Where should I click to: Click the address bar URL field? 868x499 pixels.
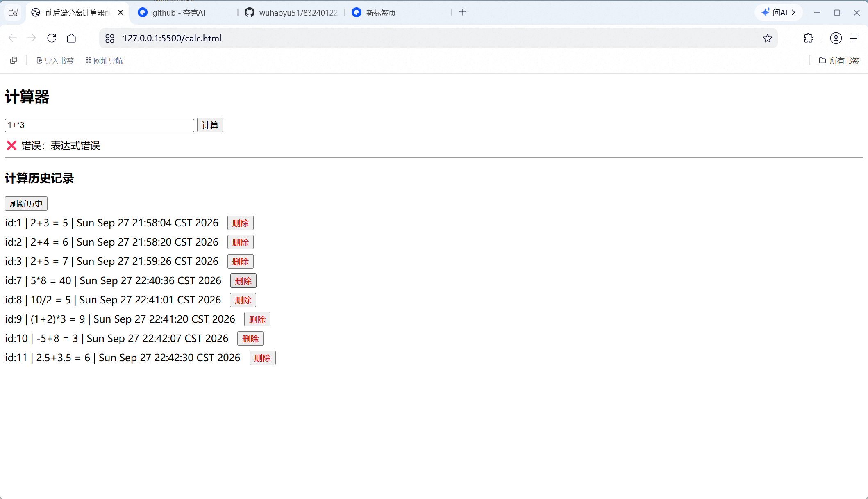pyautogui.click(x=439, y=38)
